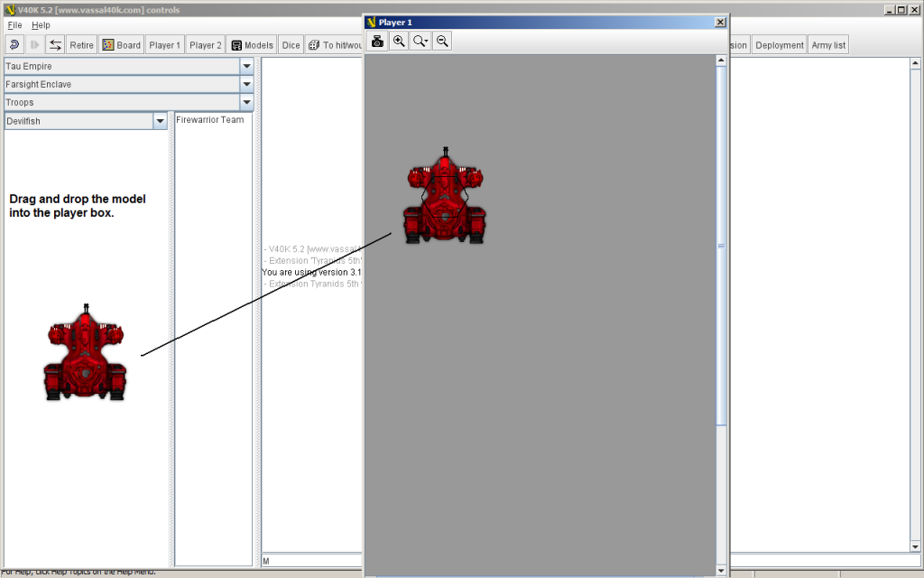Click the Player 1 window title icon

[371, 22]
